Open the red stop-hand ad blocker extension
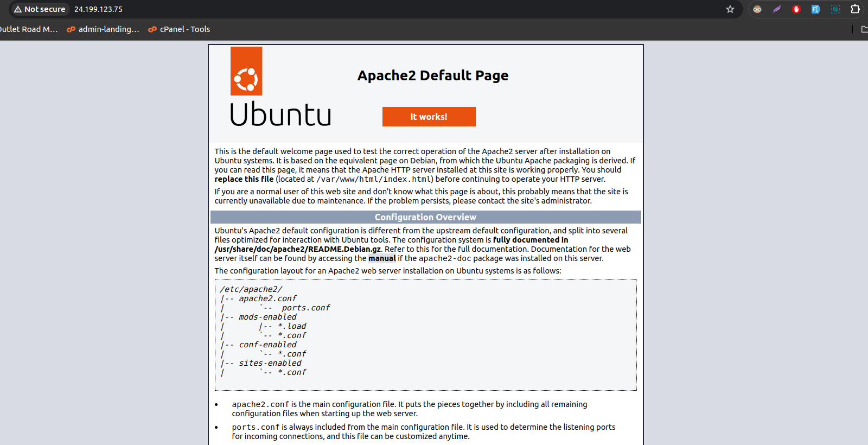The image size is (868, 445). 796,9
